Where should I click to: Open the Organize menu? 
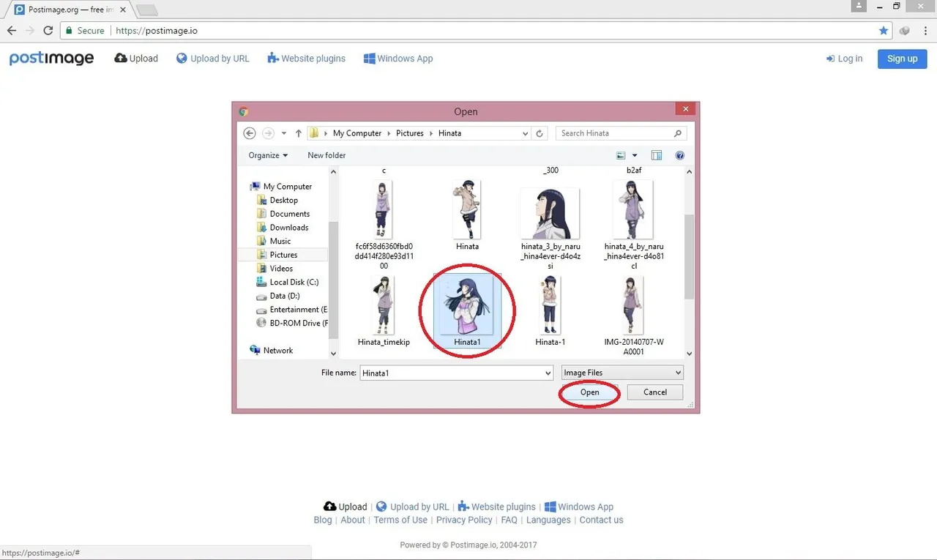pos(268,155)
